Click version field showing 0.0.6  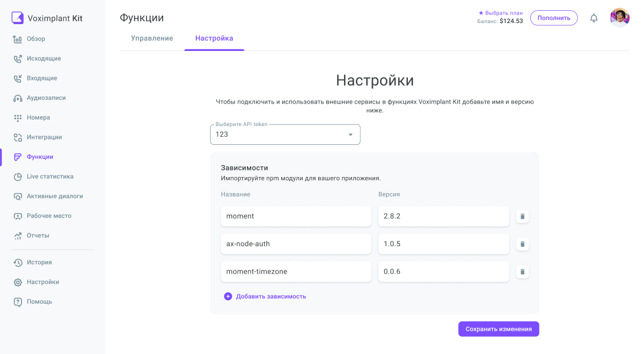point(444,272)
